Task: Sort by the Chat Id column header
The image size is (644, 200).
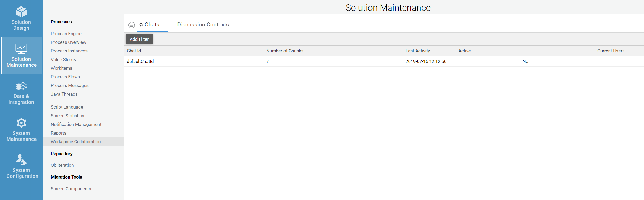Action: (x=134, y=51)
